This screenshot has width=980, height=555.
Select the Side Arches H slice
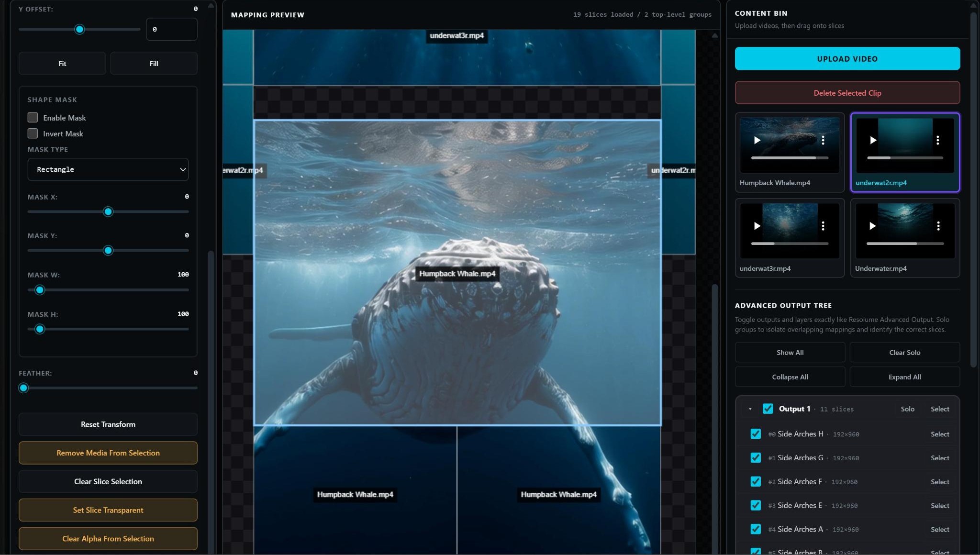[x=940, y=434]
